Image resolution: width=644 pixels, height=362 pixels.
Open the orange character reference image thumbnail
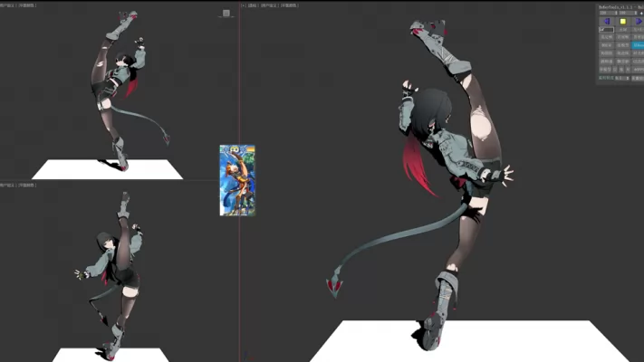click(x=237, y=180)
